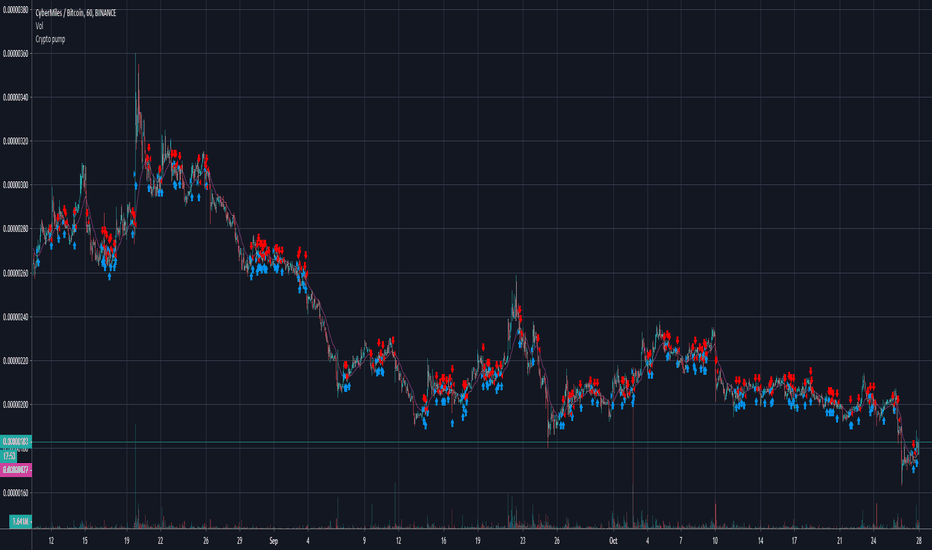
Task: Click the teal current price tag
Action: coord(16,442)
